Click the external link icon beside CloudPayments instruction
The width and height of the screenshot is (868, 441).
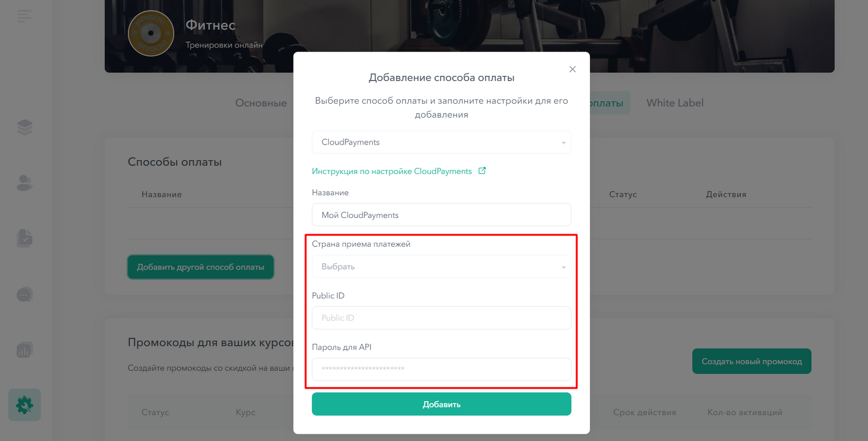point(482,170)
